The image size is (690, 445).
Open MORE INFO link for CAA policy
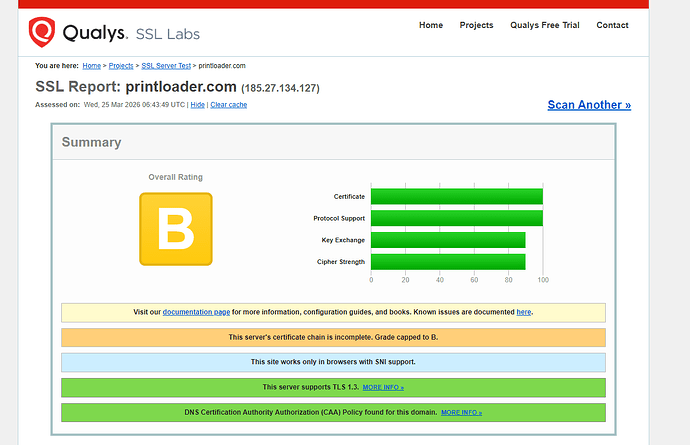(x=461, y=412)
